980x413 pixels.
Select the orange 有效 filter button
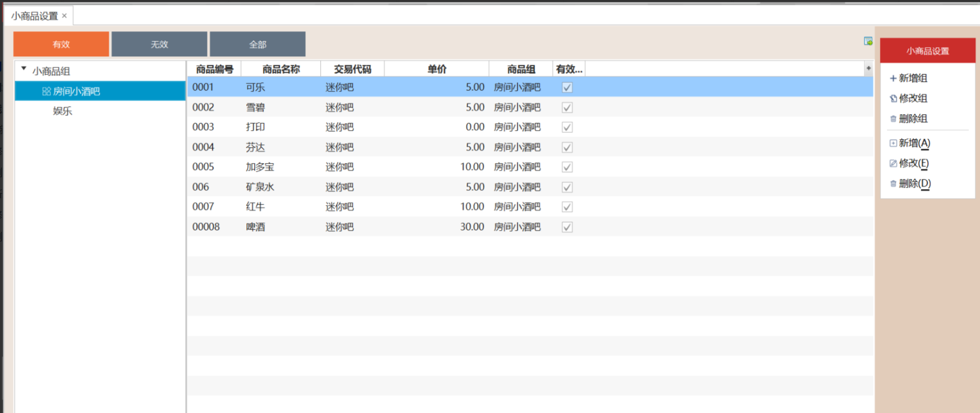tap(61, 44)
